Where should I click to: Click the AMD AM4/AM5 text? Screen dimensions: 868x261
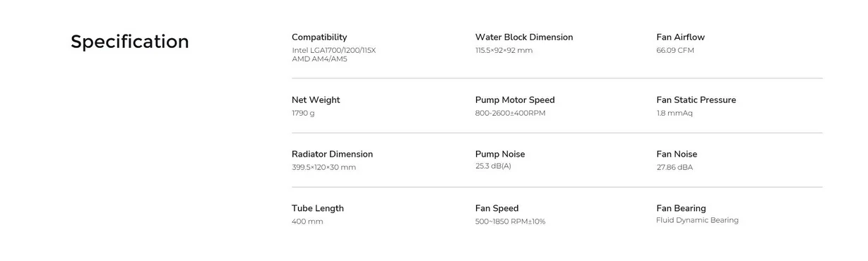pyautogui.click(x=319, y=59)
